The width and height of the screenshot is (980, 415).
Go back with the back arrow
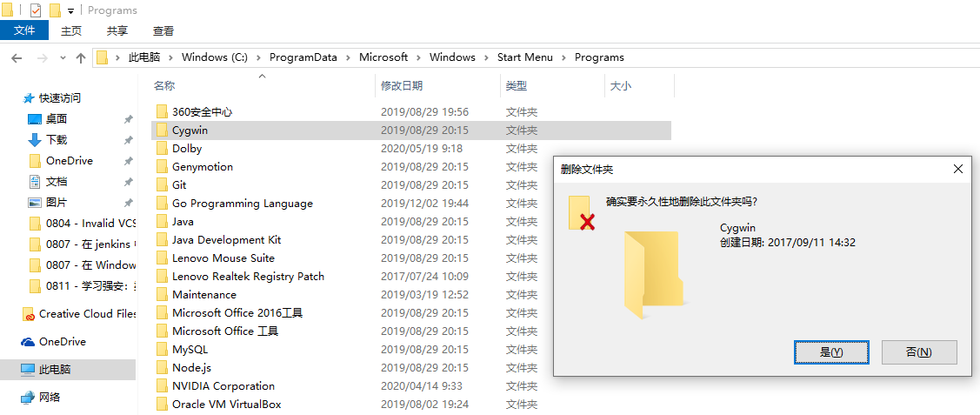click(17, 57)
